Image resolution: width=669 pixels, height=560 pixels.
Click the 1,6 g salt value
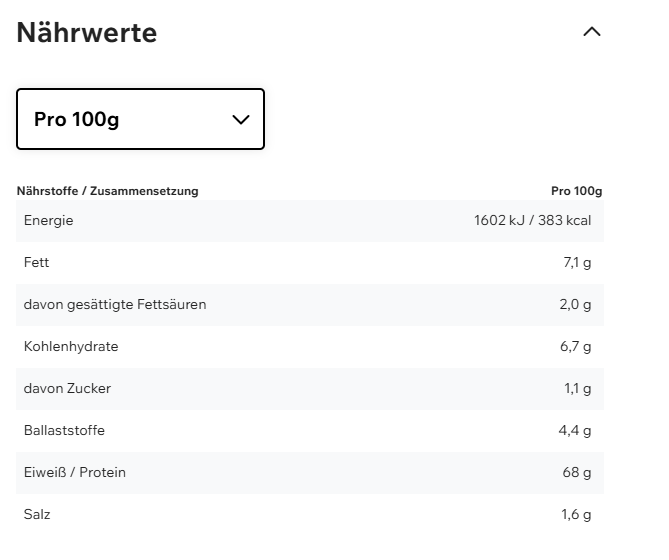click(576, 515)
